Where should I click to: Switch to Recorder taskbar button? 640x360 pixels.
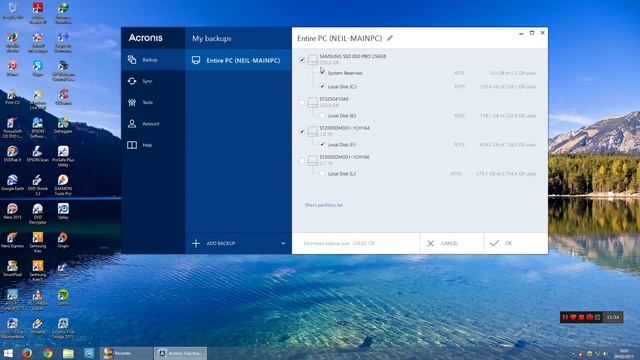pyautogui.click(x=126, y=353)
